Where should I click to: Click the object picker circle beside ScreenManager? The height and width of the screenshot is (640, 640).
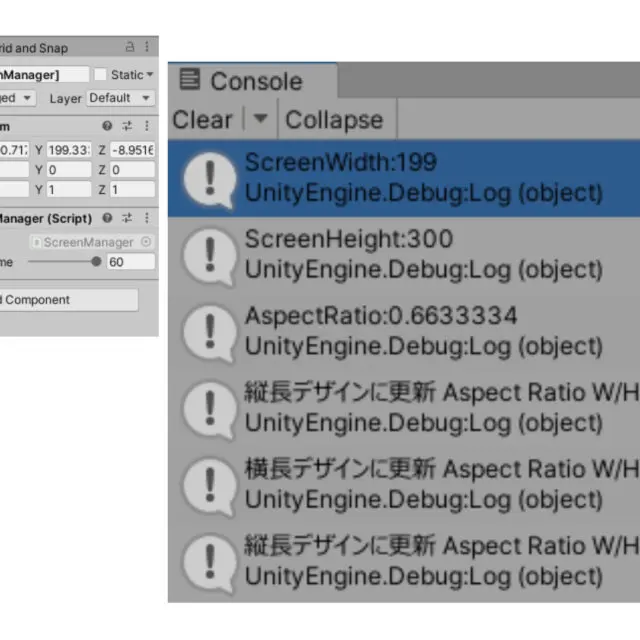[x=146, y=242]
